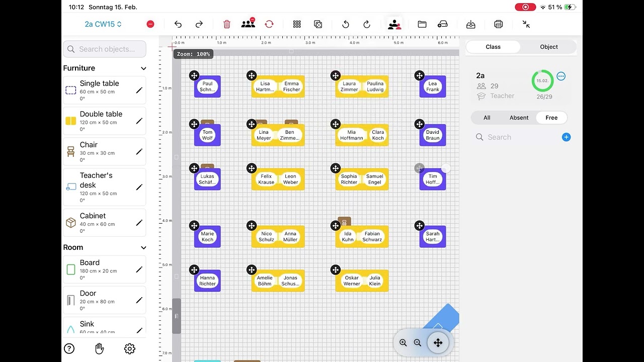This screenshot has height=362, width=644.
Task: Select the Double table furniture item
Action: (104, 121)
